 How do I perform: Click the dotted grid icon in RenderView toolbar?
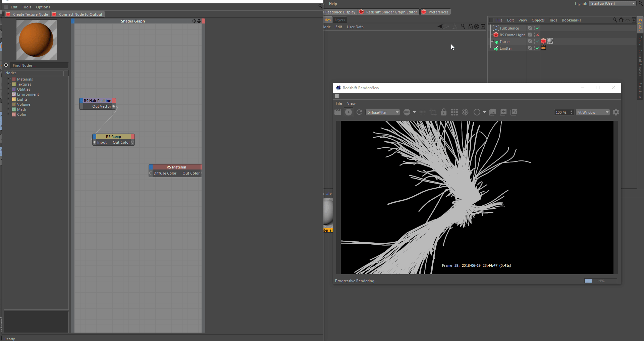[x=422, y=112]
